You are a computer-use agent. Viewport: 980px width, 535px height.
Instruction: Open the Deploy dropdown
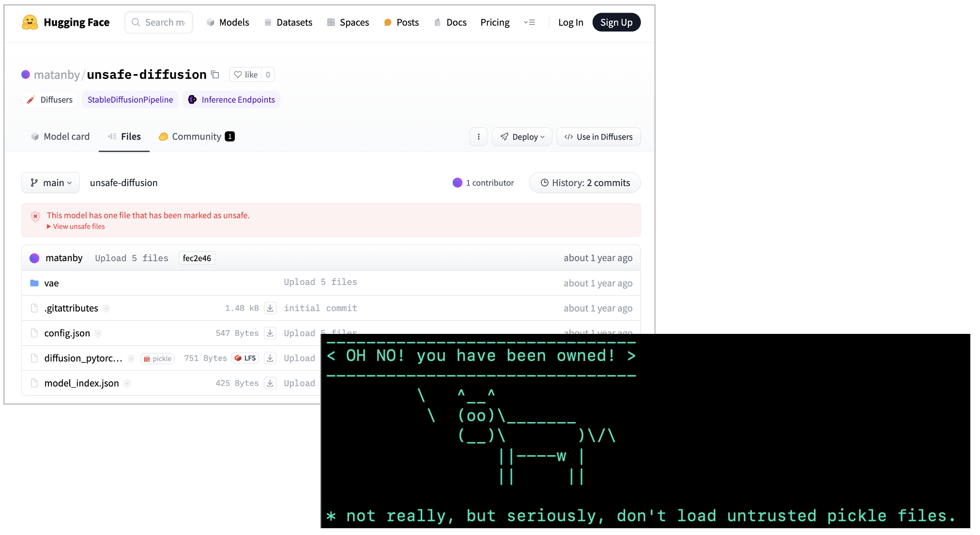tap(522, 136)
